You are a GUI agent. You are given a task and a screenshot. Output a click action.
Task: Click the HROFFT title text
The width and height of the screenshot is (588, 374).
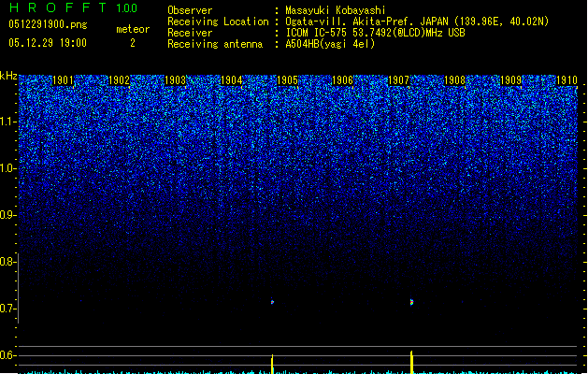(x=58, y=7)
